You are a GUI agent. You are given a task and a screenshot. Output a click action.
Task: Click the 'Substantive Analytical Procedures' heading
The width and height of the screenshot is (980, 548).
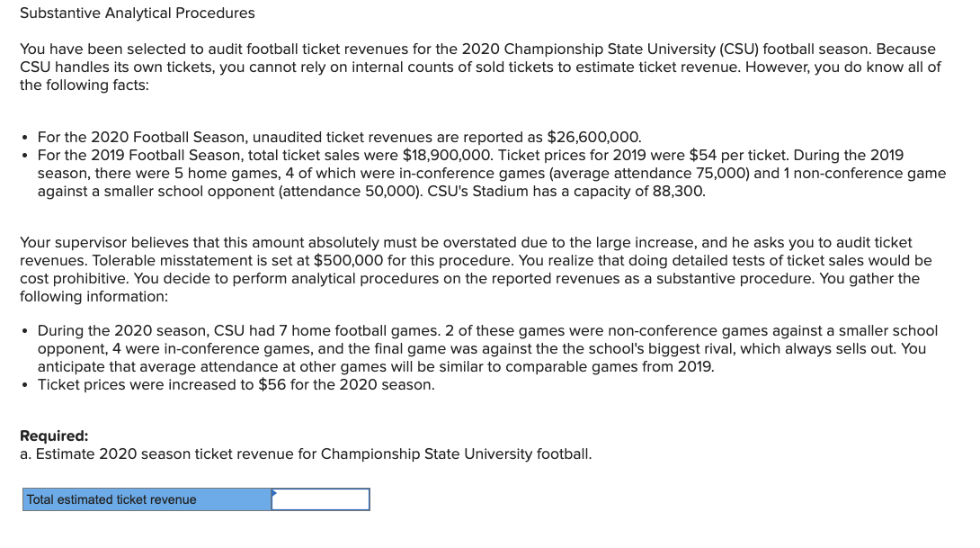click(x=138, y=13)
